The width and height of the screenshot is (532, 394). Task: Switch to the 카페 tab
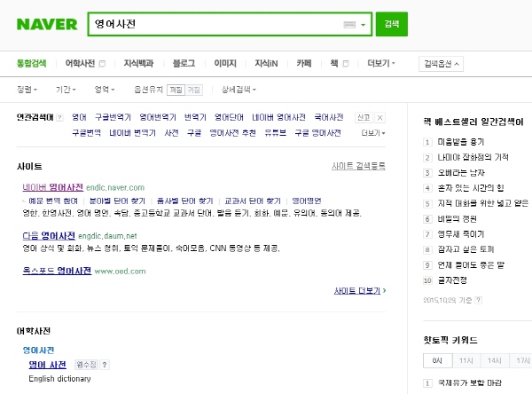click(x=304, y=64)
